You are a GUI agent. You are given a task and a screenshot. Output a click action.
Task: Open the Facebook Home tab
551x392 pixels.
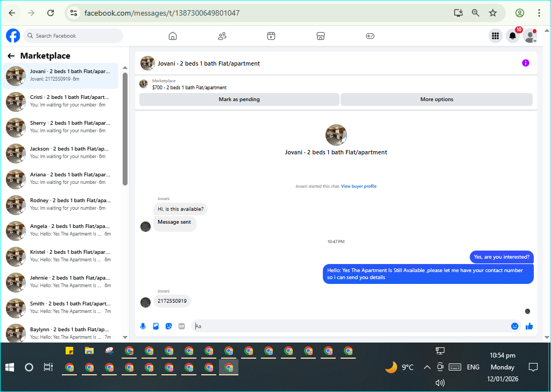[x=173, y=36]
